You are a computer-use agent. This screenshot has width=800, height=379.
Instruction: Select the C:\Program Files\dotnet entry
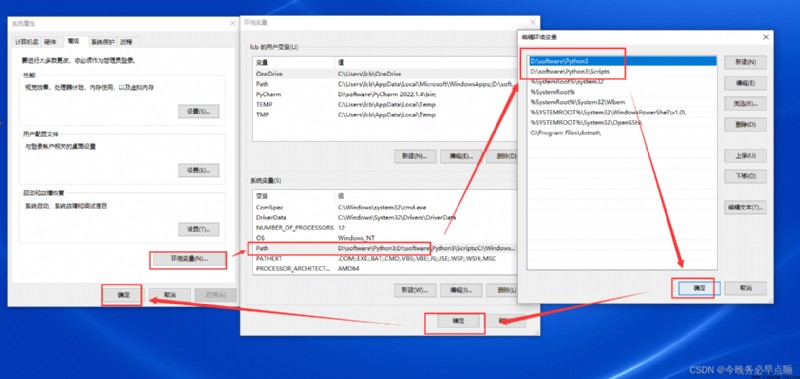622,133
